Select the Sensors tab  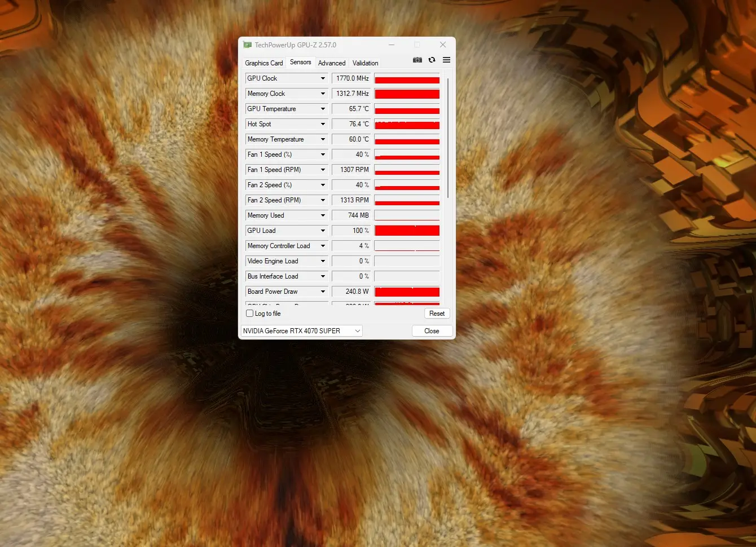pyautogui.click(x=300, y=62)
